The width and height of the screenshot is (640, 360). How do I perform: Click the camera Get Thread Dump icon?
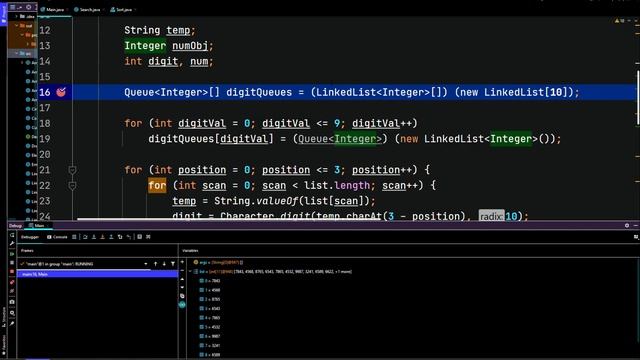pos(12,302)
